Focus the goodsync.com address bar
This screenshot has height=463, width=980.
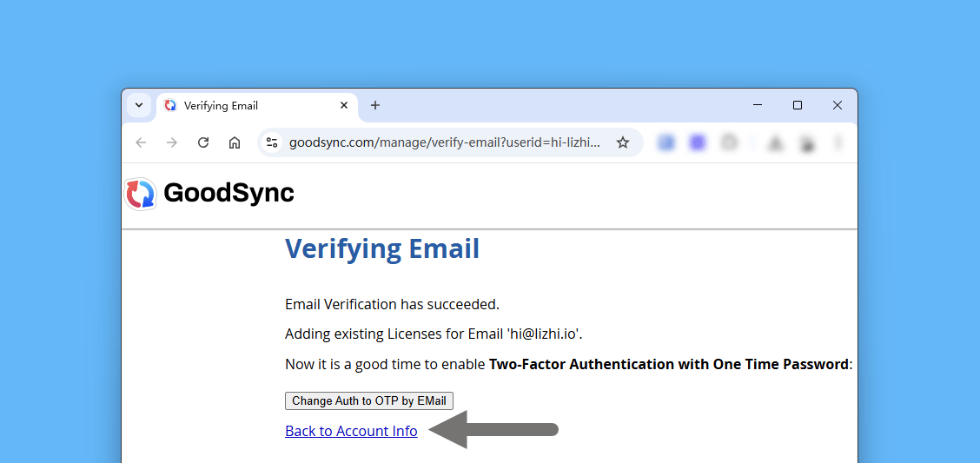pos(443,142)
